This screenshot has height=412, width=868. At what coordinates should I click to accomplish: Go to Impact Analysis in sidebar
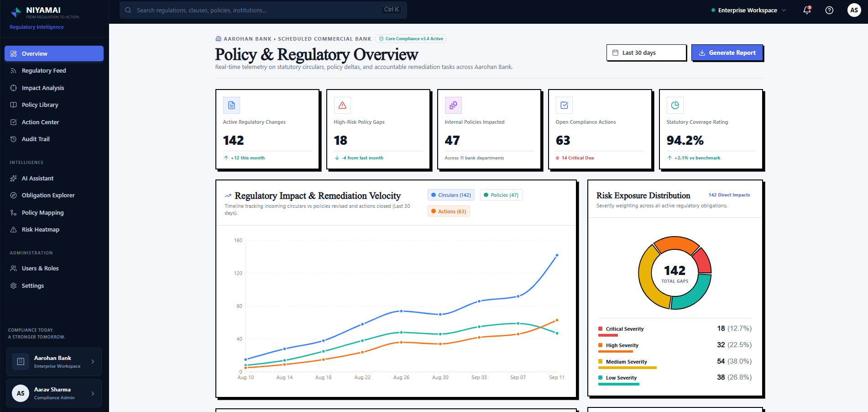(x=54, y=88)
